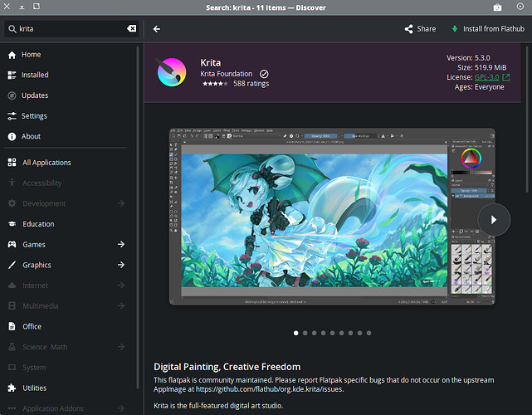Screen dimensions: 532x415
Task: Show the next screenshot
Action: (494, 220)
